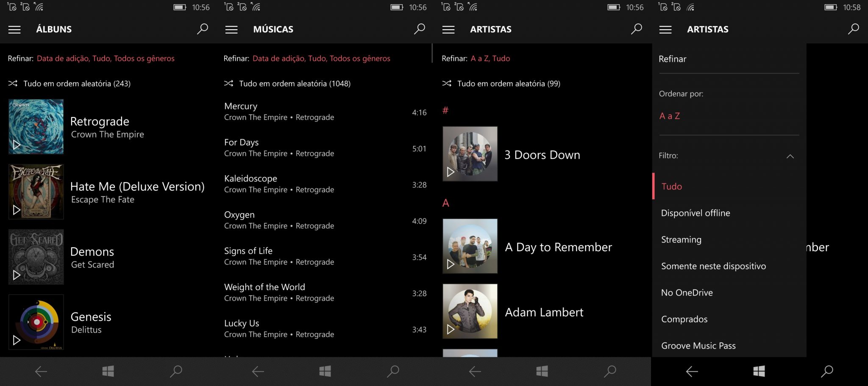The width and height of the screenshot is (868, 386).
Task: Select Somente neste dispositivo filter
Action: click(x=713, y=266)
